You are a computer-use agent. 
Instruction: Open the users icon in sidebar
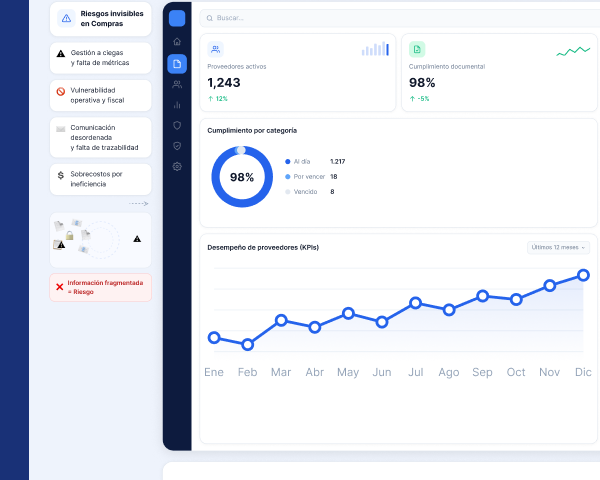pos(177,84)
